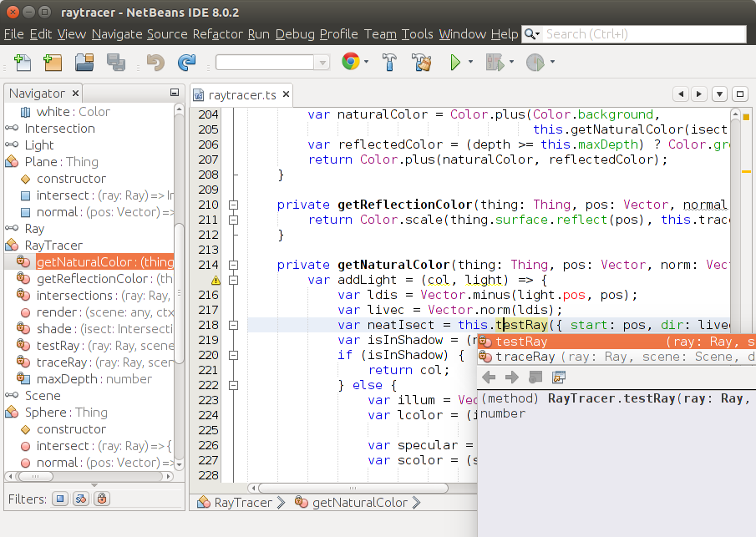756x537 pixels.
Task: Close the Navigator tab
Action: 75,93
